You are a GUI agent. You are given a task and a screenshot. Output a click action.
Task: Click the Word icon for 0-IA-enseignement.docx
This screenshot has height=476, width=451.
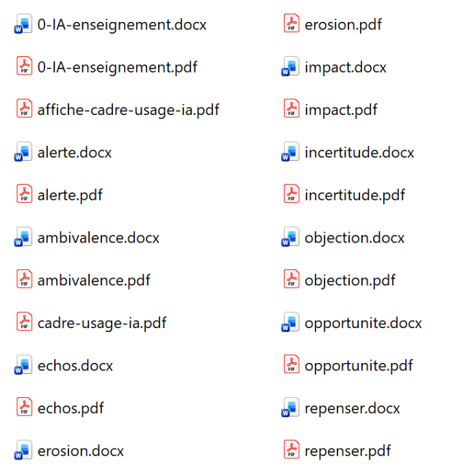(23, 25)
